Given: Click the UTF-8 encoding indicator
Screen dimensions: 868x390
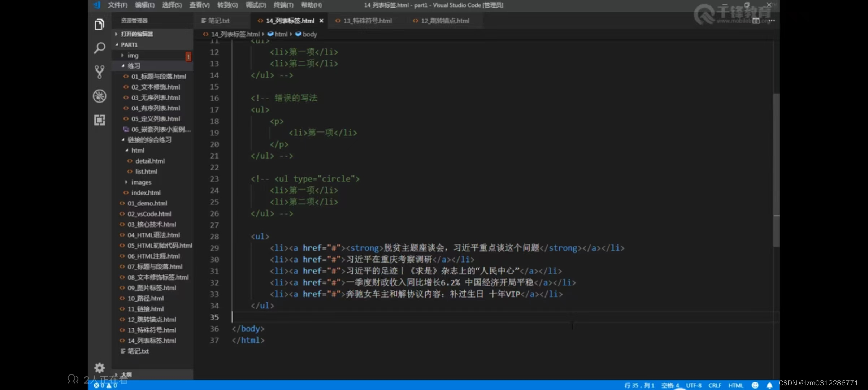Looking at the screenshot, I should (694, 385).
